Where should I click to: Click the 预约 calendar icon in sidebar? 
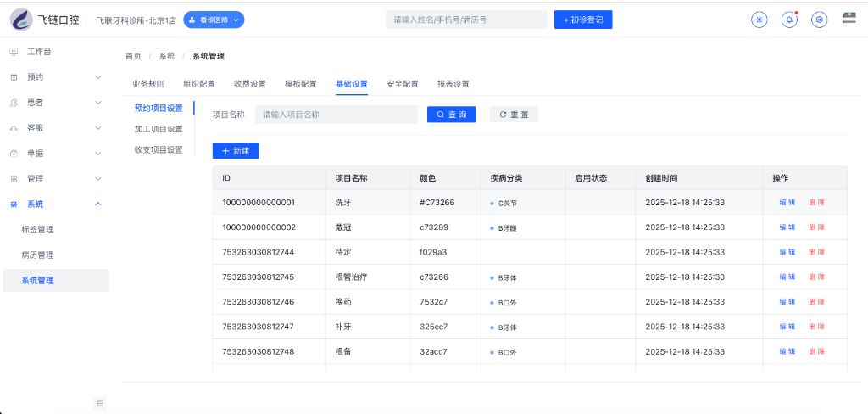click(x=14, y=77)
